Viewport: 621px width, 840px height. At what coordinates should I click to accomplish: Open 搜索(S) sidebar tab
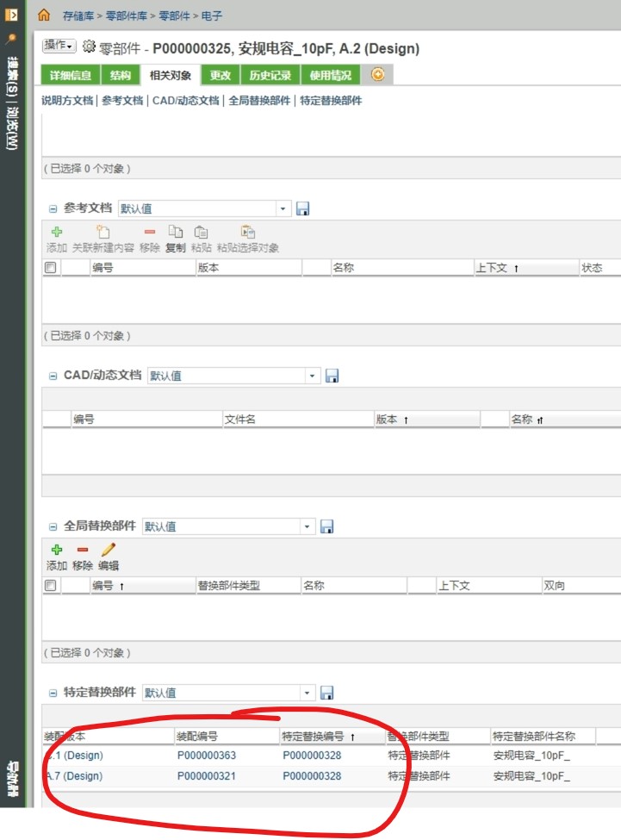pos(12,76)
